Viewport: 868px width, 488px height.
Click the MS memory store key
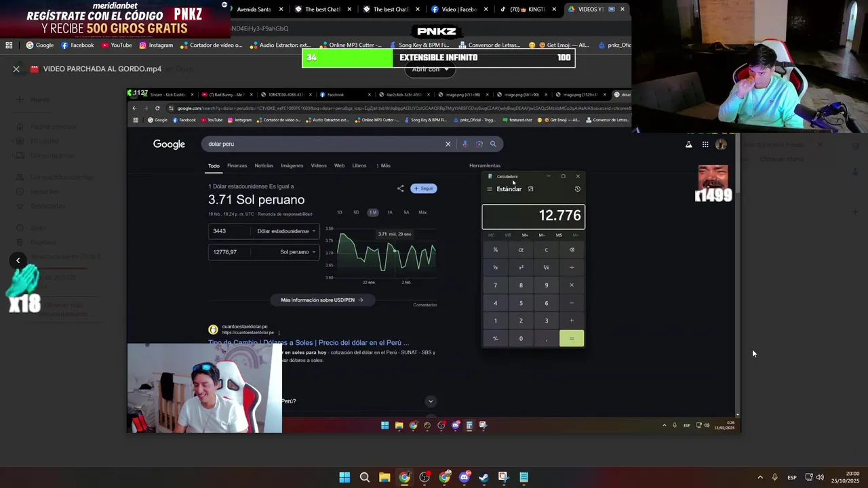point(559,235)
